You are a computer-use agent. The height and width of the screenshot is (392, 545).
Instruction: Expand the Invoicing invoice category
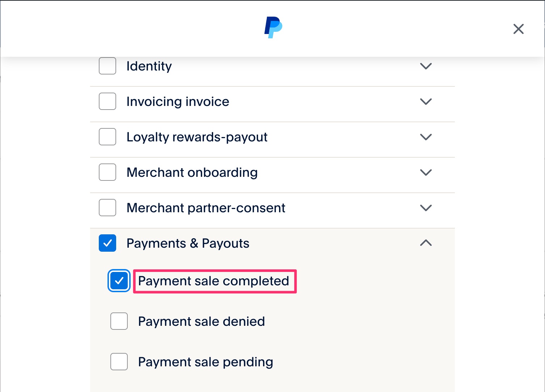[x=426, y=102]
